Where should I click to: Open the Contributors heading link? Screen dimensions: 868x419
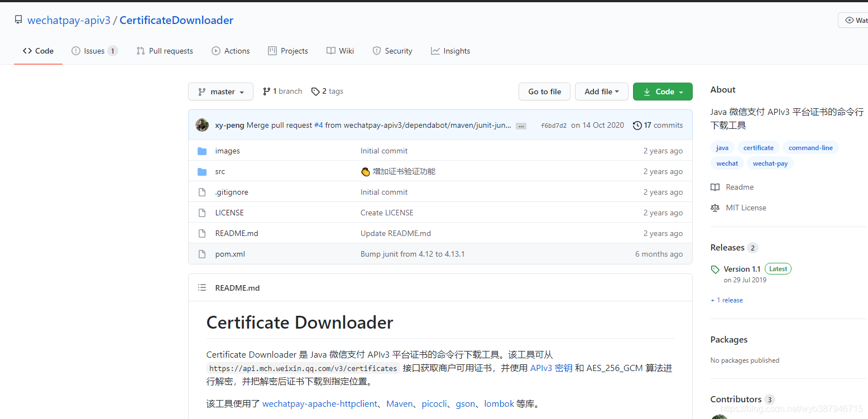tap(742, 399)
